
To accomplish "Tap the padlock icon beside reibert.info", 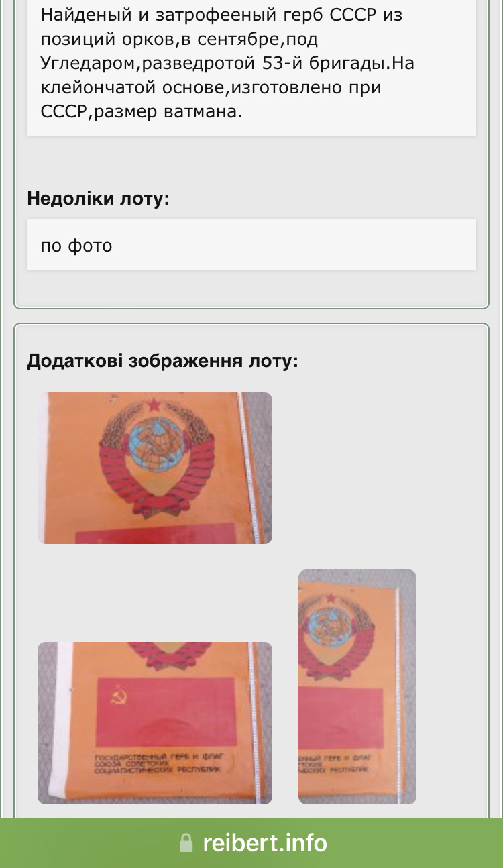I will pyautogui.click(x=186, y=843).
